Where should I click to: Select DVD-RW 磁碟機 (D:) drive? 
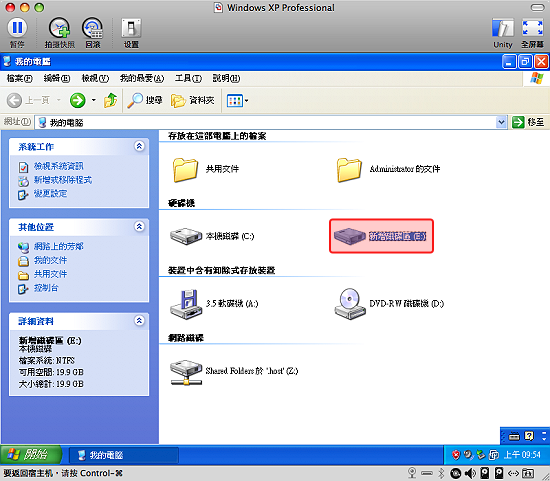click(x=389, y=304)
